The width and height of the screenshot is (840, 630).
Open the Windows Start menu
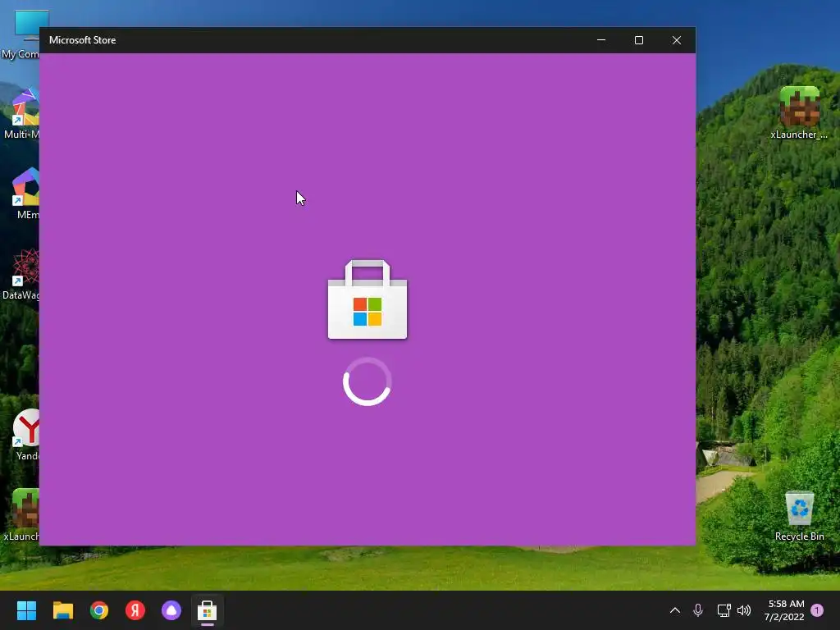[26, 610]
